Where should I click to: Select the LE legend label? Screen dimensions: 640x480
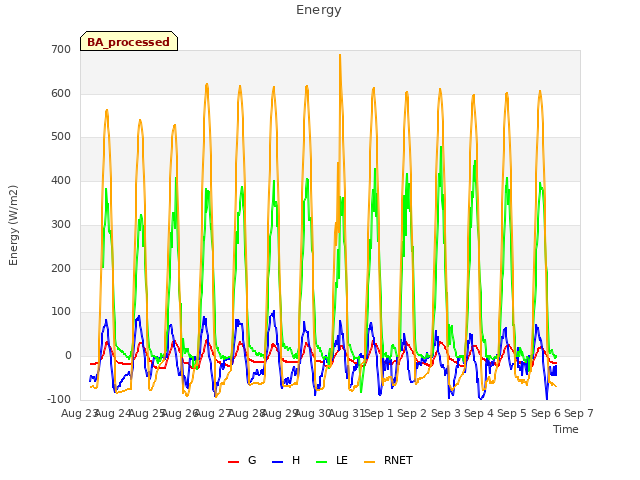[342, 460]
